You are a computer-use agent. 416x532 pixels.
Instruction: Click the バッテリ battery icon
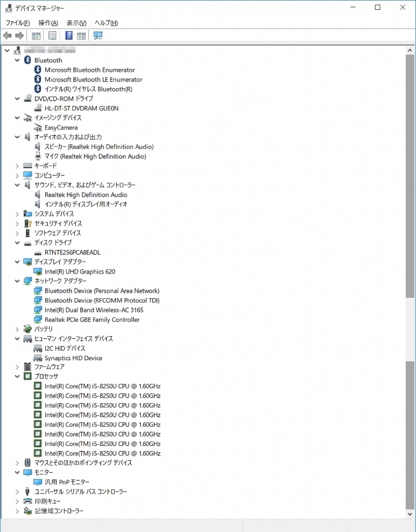click(28, 329)
